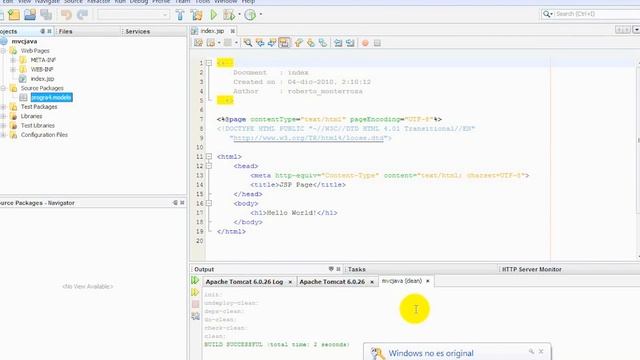Close the Apache Tomcat 6.0.26 Log tab
The width and height of the screenshot is (640, 360).
coord(290,282)
